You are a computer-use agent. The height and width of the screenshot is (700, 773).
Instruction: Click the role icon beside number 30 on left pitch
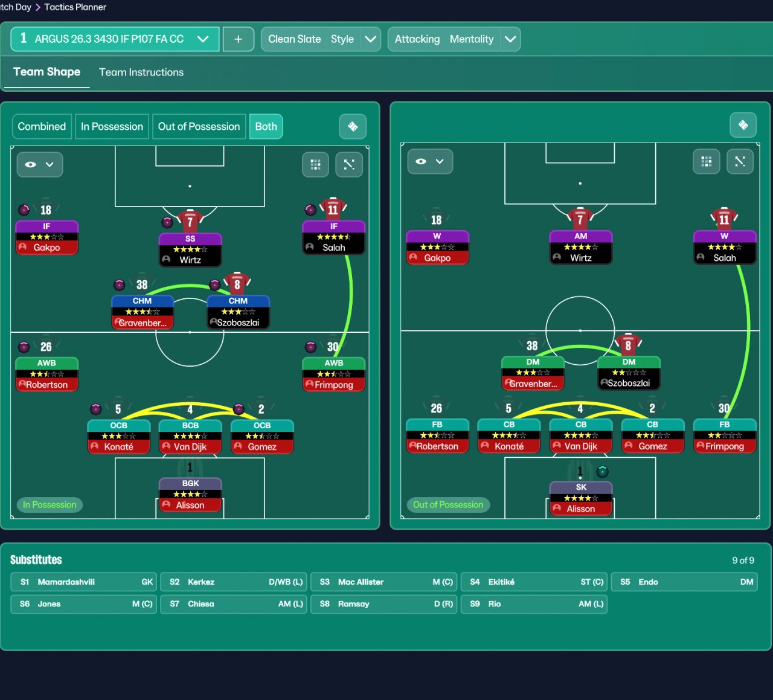[311, 347]
